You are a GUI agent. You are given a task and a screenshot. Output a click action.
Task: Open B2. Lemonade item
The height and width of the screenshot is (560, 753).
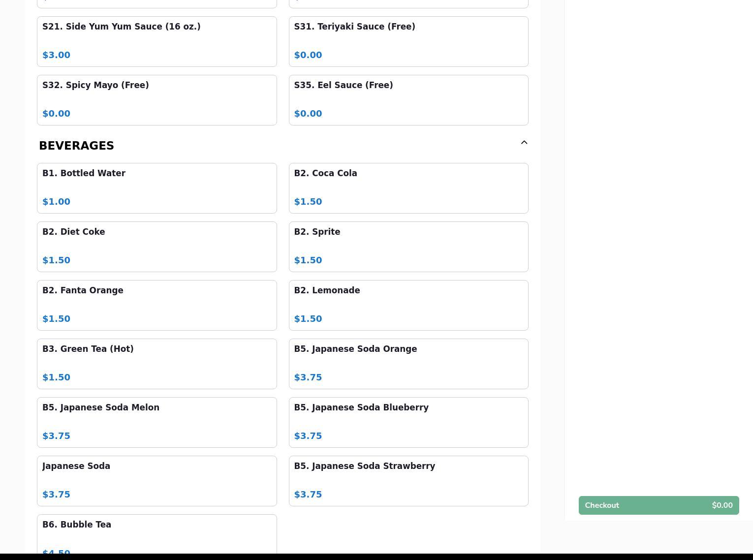[x=408, y=305]
